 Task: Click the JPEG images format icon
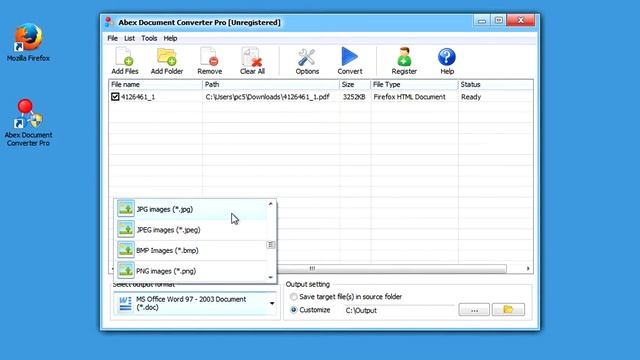point(126,229)
